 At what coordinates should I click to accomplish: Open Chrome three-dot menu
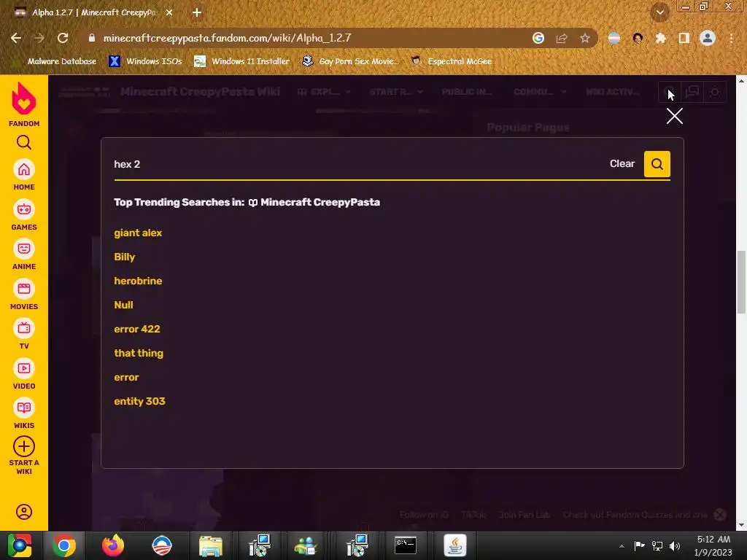(x=731, y=38)
